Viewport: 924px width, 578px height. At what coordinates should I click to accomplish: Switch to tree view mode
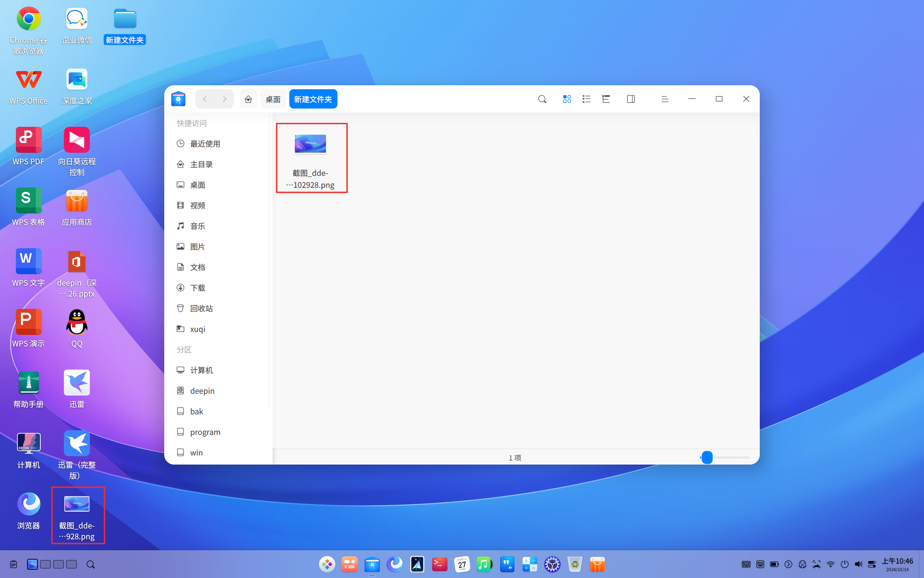point(606,99)
